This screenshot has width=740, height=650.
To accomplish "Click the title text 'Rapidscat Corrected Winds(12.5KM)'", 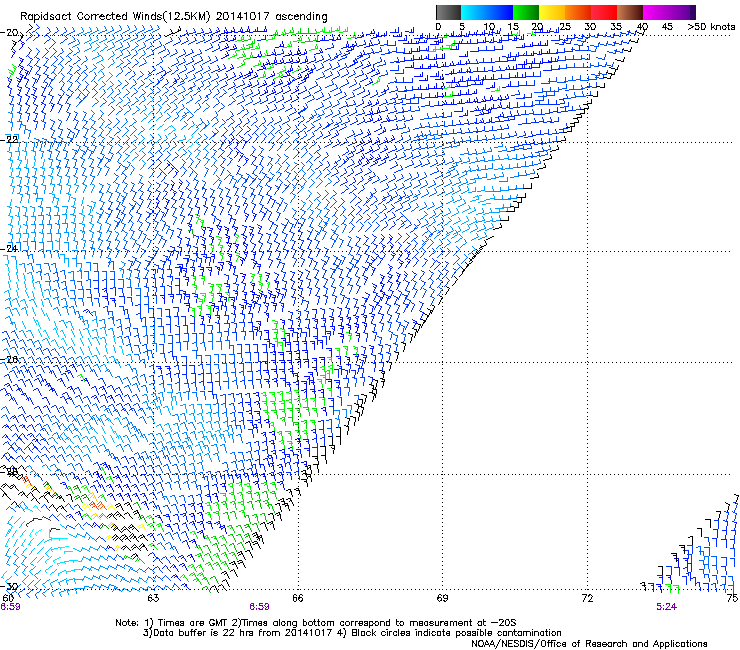I will [116, 17].
